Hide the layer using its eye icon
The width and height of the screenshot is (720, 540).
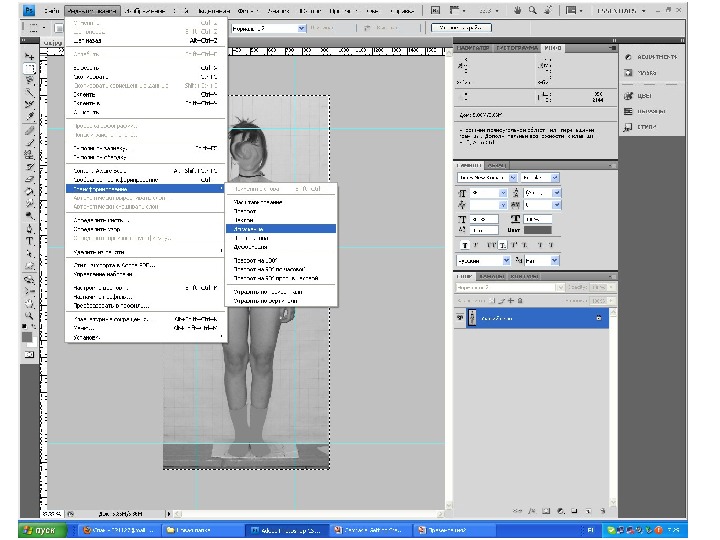[x=460, y=318]
